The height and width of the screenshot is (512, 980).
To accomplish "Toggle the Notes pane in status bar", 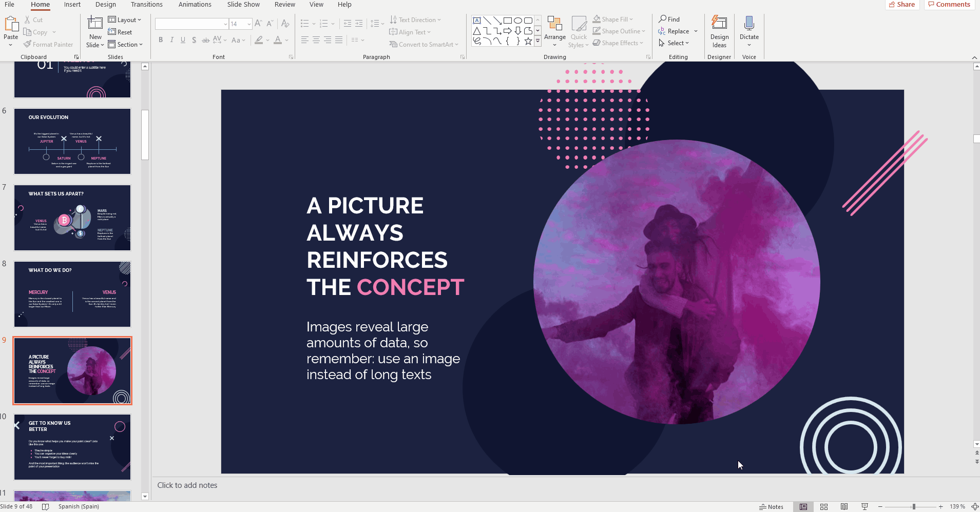I will [x=771, y=506].
